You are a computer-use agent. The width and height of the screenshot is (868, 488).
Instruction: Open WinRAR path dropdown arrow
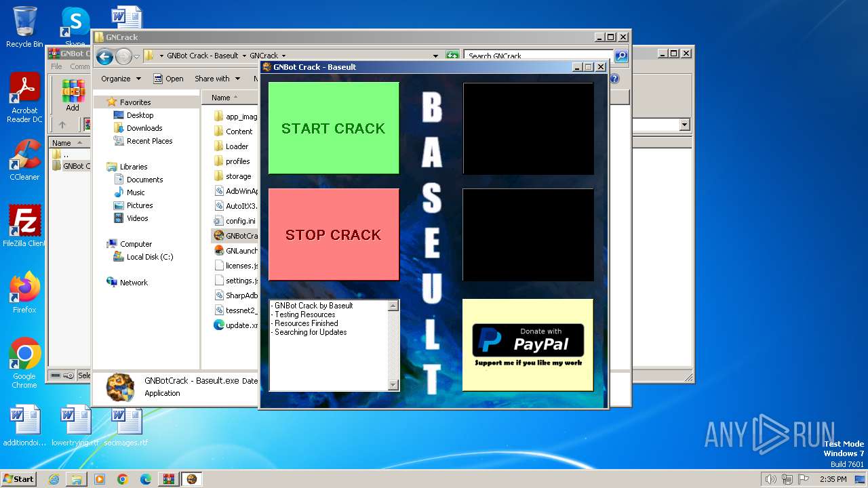tap(684, 125)
